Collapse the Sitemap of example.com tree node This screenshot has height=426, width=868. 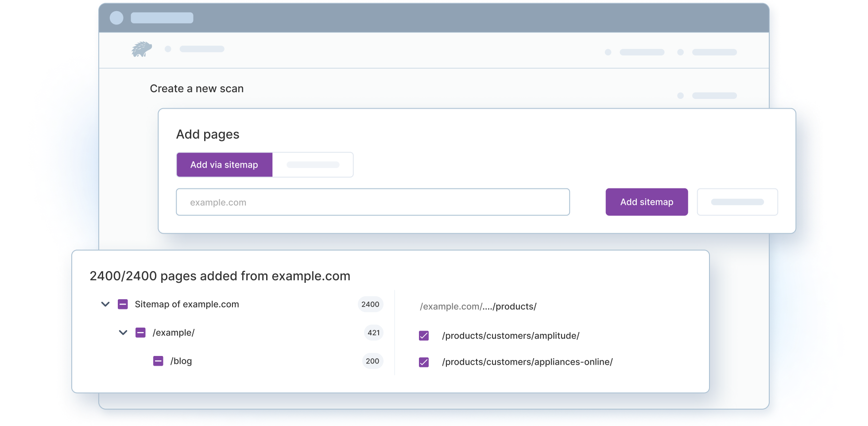105,304
